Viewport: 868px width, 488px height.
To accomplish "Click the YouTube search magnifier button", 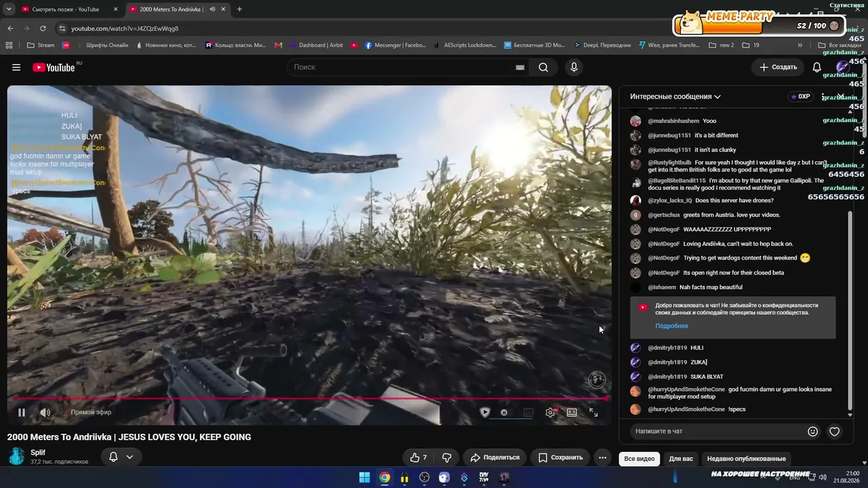I will coord(543,67).
